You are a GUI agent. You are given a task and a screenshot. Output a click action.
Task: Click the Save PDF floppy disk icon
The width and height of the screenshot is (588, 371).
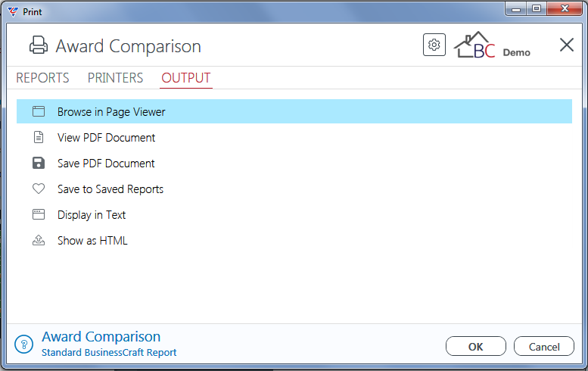[39, 164]
